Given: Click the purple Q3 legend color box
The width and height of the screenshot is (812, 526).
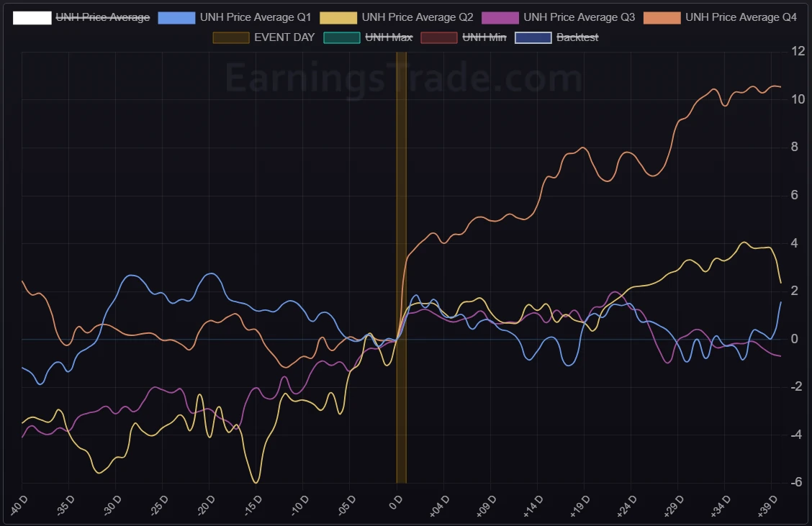Looking at the screenshot, I should coord(500,17).
